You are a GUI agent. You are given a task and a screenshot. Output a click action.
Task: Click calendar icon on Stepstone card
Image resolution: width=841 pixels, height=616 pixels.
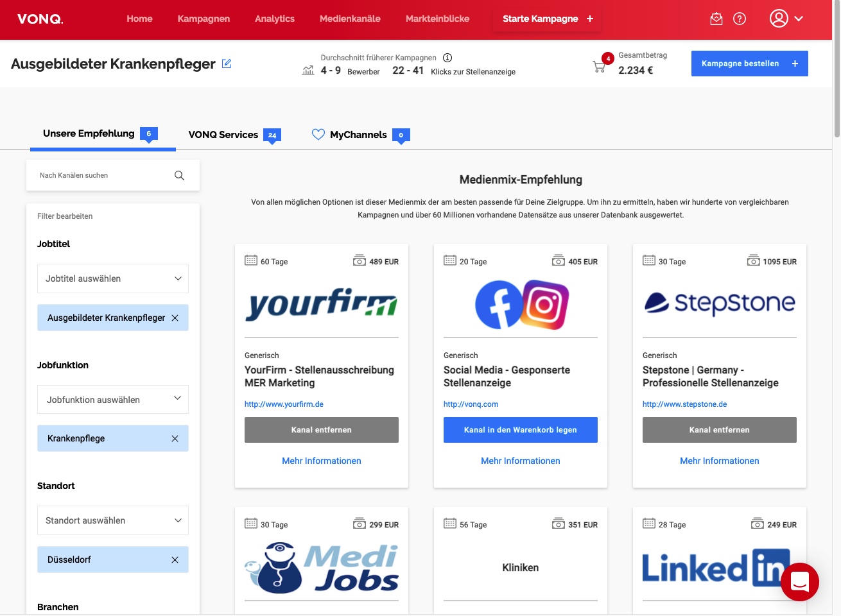pyautogui.click(x=649, y=261)
